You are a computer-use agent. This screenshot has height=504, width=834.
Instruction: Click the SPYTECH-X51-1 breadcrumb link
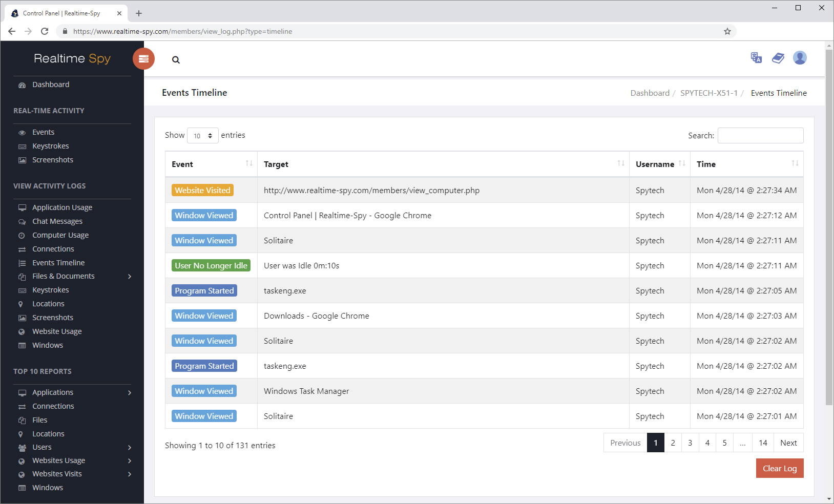pos(709,93)
